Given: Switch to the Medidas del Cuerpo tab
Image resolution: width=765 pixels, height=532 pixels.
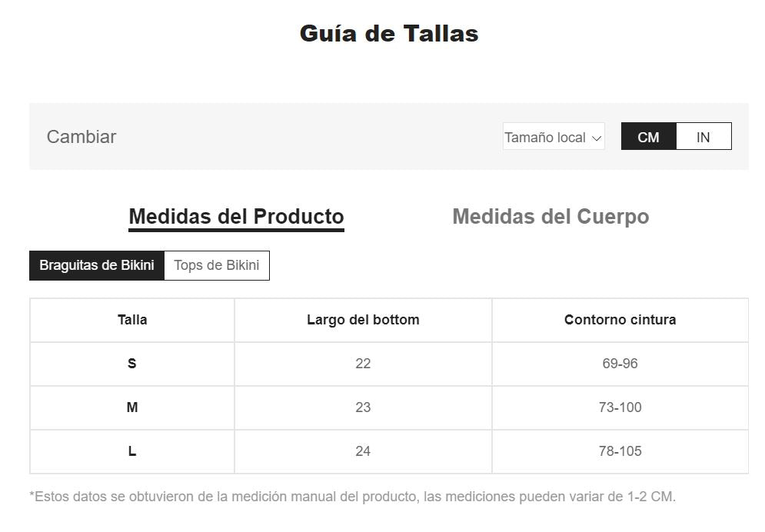Looking at the screenshot, I should click(x=550, y=217).
